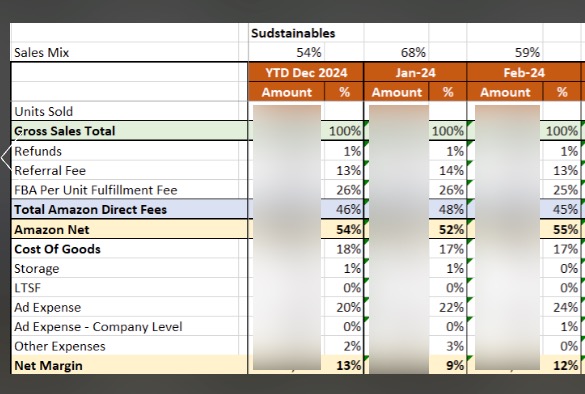Select Ad Expense 22% in Jan-24 column

pos(451,307)
